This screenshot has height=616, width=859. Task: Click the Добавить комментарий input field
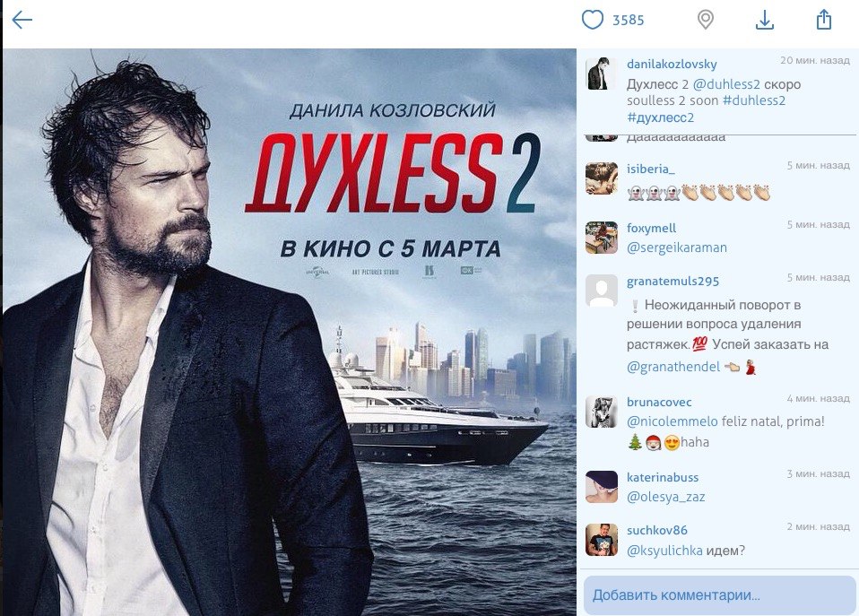pos(719,595)
